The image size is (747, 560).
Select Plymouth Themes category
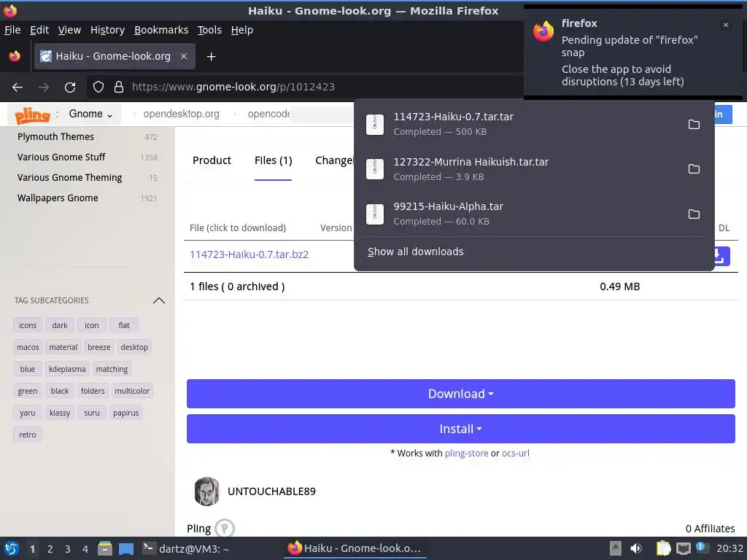click(x=55, y=136)
